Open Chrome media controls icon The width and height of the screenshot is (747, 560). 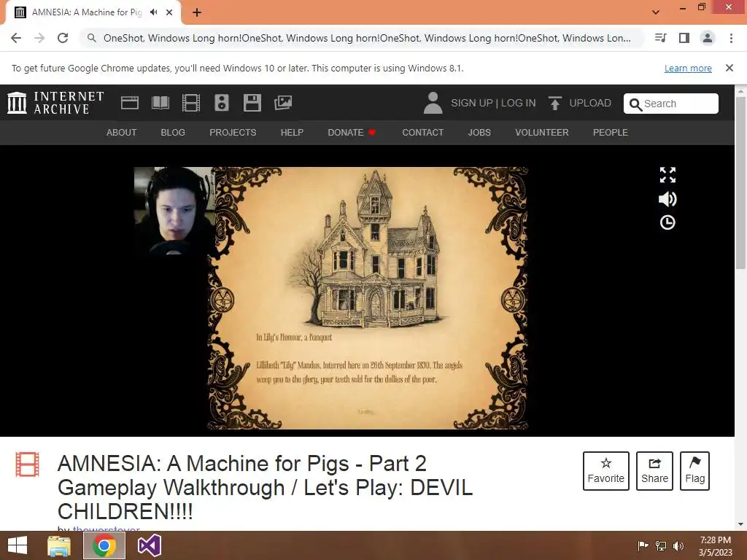[661, 38]
